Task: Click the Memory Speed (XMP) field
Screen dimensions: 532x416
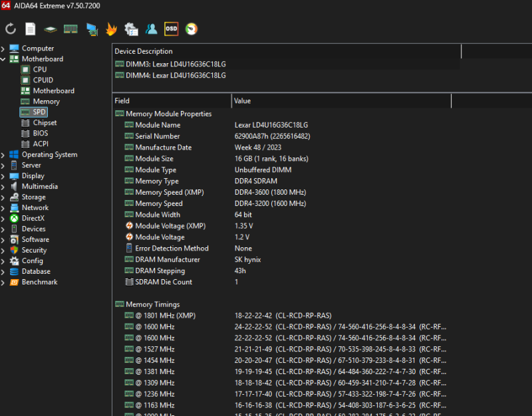Action: [x=170, y=192]
